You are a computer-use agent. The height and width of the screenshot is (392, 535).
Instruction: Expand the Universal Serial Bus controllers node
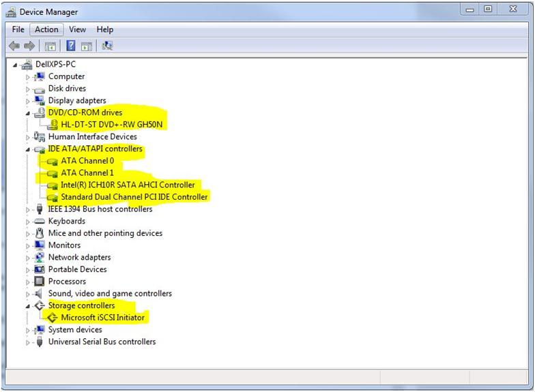[28, 342]
